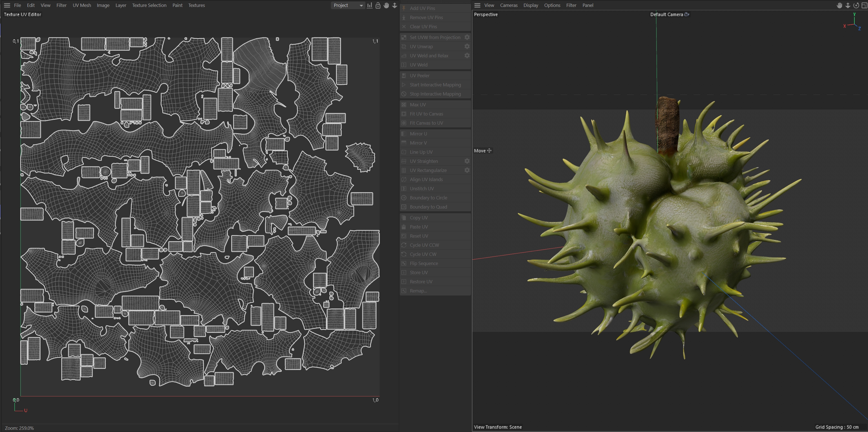Image resolution: width=868 pixels, height=432 pixels.
Task: Click the camera link icon next to Default Camera
Action: pos(687,14)
